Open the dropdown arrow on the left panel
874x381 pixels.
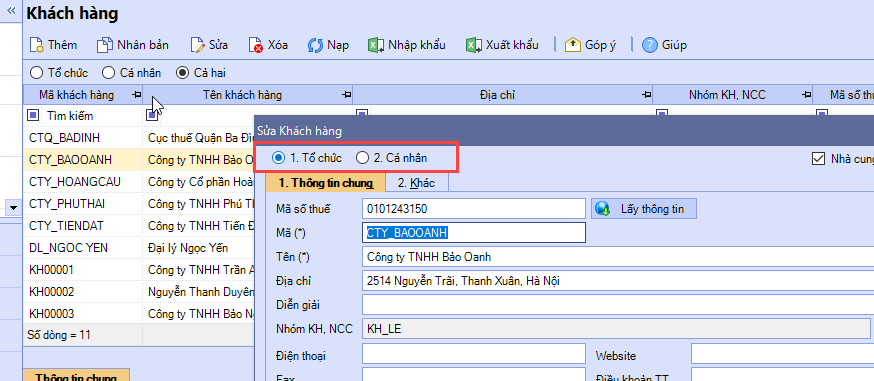pyautogui.click(x=14, y=207)
